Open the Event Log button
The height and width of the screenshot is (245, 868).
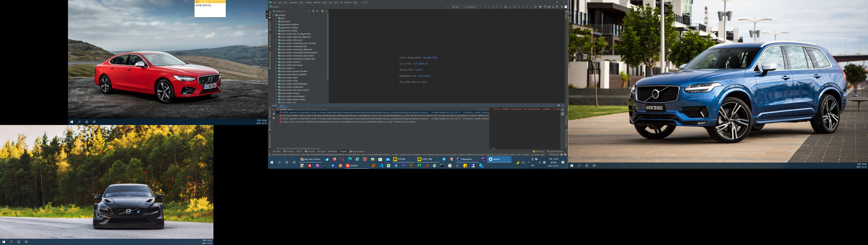[538, 151]
